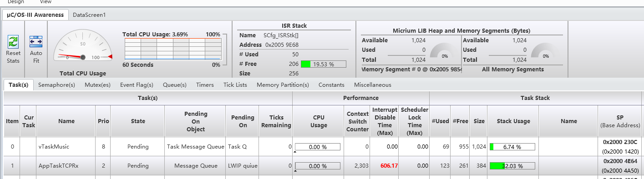Click the Reset Stats icon
Image resolution: width=644 pixels, height=179 pixels.
coord(13,42)
